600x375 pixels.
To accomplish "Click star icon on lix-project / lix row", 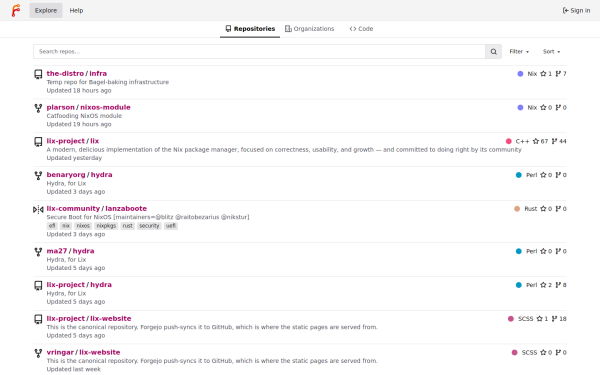I will (x=536, y=141).
